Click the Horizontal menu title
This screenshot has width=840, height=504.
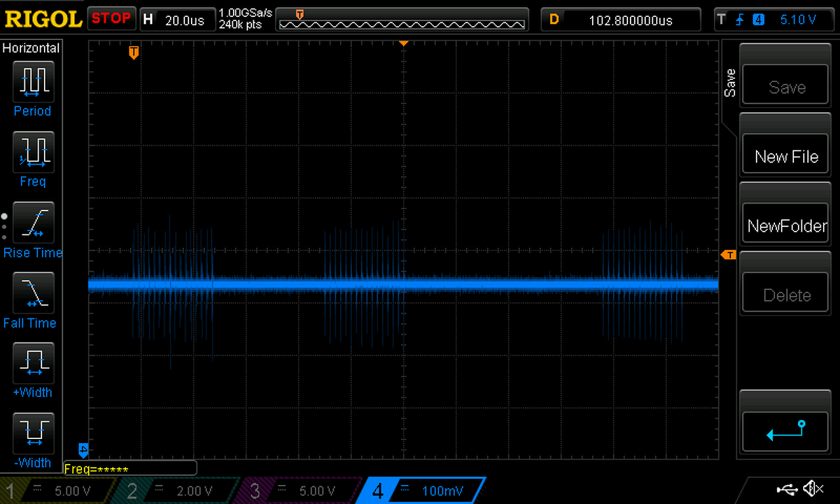point(31,48)
